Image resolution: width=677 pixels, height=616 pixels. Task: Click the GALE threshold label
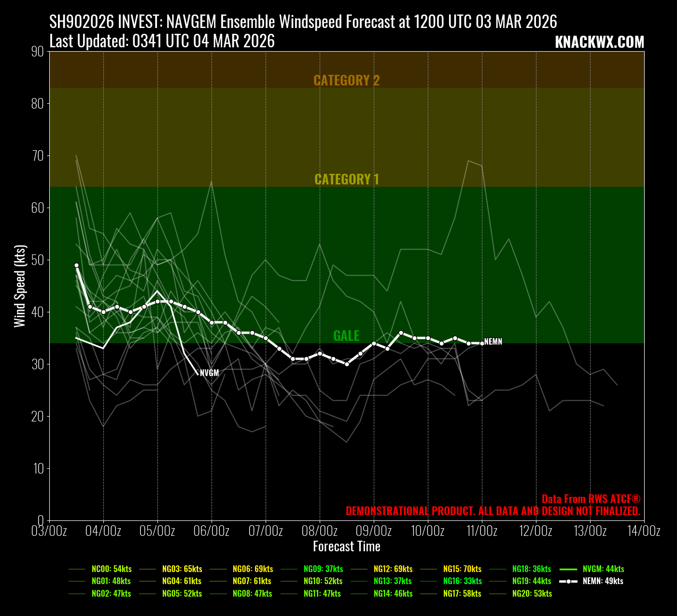[346, 336]
